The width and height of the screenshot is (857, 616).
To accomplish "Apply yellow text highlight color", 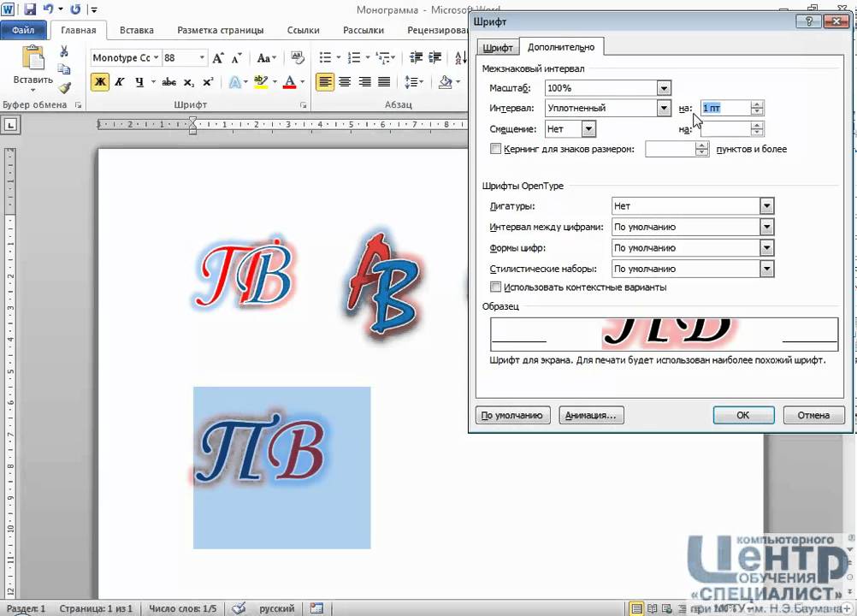I will [x=261, y=82].
